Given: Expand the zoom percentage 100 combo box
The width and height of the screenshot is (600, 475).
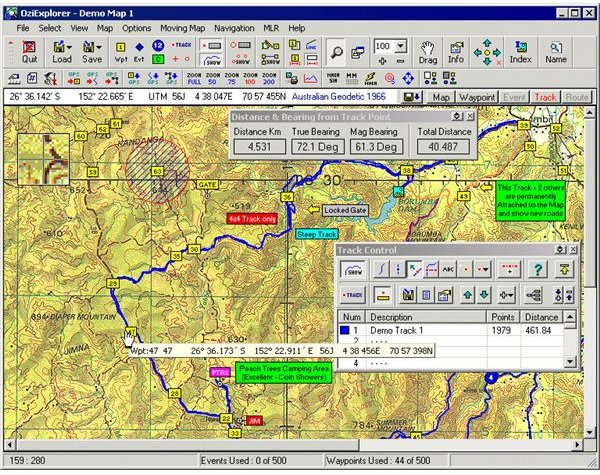Looking at the screenshot, I should tap(400, 46).
